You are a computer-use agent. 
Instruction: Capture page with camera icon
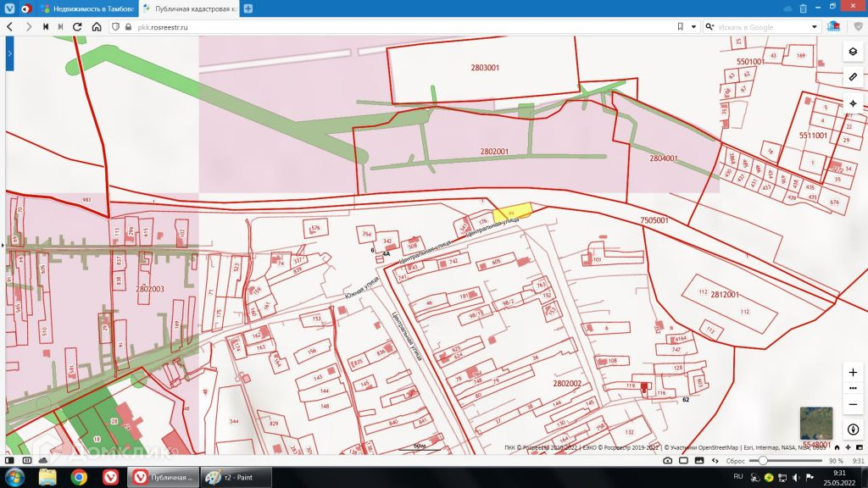(668, 460)
